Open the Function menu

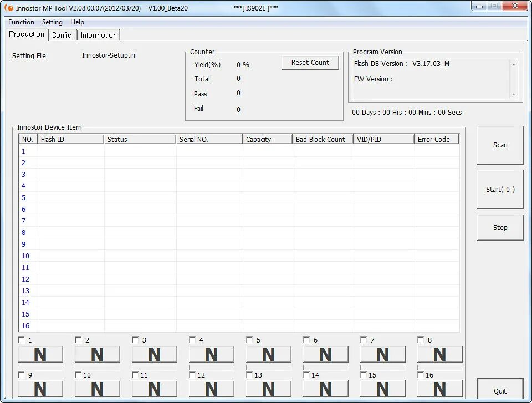pos(21,22)
